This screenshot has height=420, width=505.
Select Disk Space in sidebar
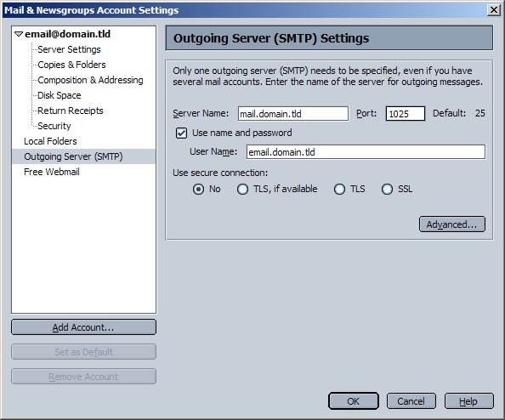pyautogui.click(x=60, y=95)
